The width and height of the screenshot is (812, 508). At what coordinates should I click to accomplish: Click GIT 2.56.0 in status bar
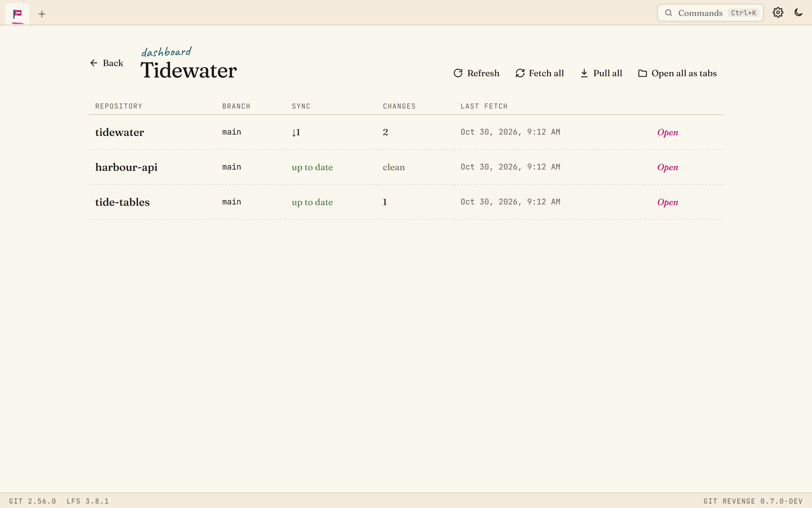(x=33, y=501)
